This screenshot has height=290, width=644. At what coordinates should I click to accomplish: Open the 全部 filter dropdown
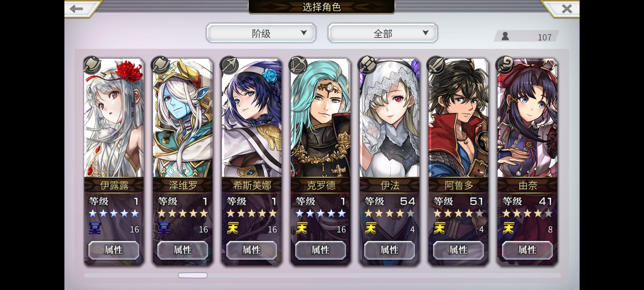[x=383, y=33]
